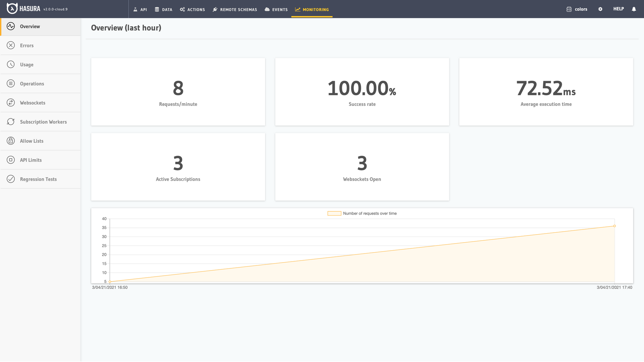This screenshot has width=644, height=362.
Task: Open the Errors sidebar label
Action: [x=27, y=46]
